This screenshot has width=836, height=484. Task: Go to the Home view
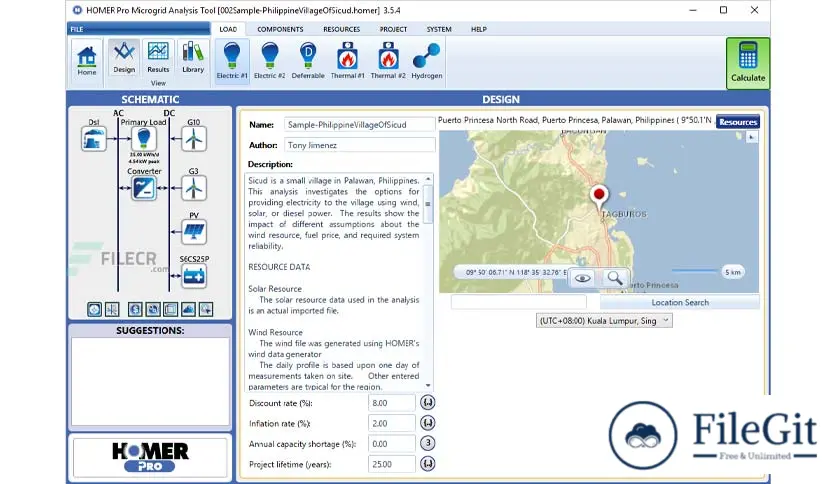click(86, 61)
